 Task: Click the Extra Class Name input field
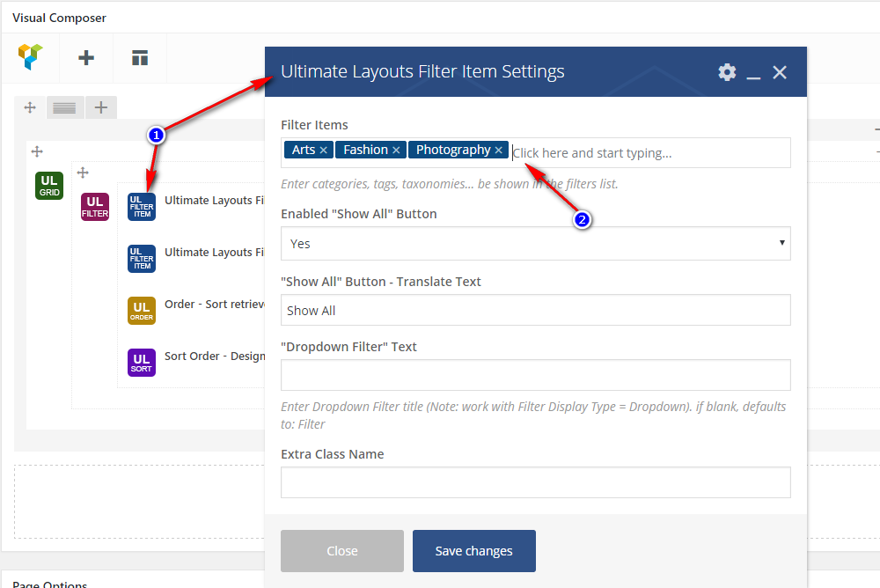535,482
